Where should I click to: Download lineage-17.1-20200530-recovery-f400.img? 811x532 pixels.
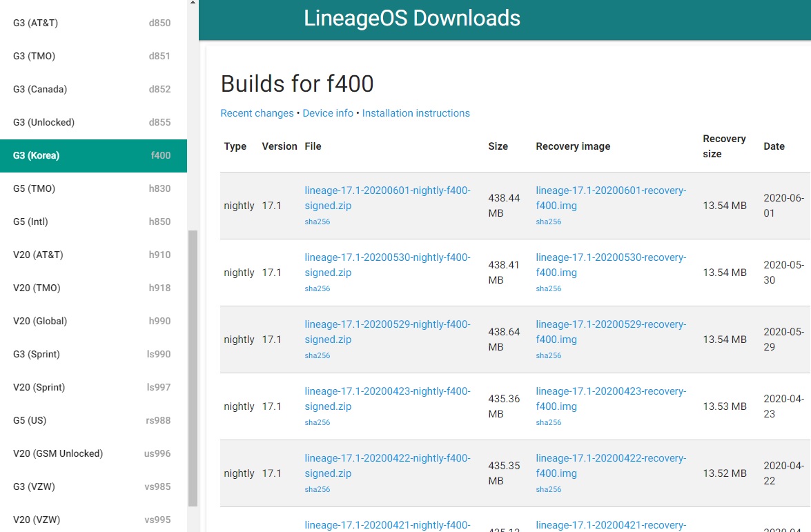(611, 265)
